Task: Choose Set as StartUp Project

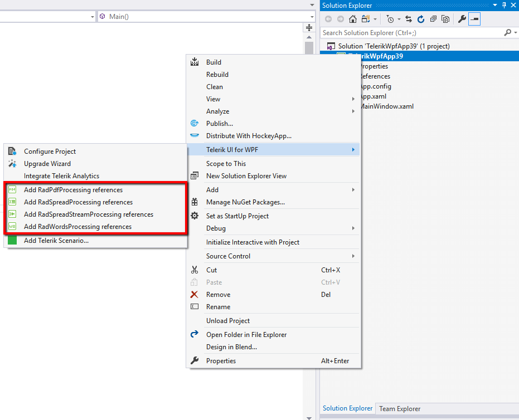Action: click(273, 216)
